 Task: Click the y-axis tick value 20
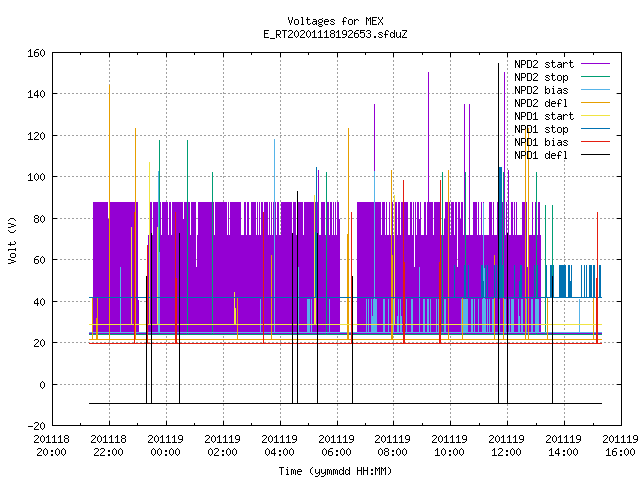[x=39, y=343]
